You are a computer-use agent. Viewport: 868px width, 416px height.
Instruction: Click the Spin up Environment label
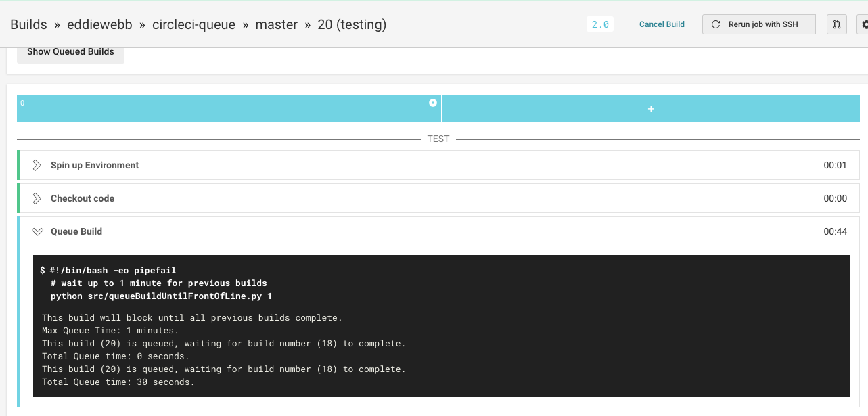95,165
